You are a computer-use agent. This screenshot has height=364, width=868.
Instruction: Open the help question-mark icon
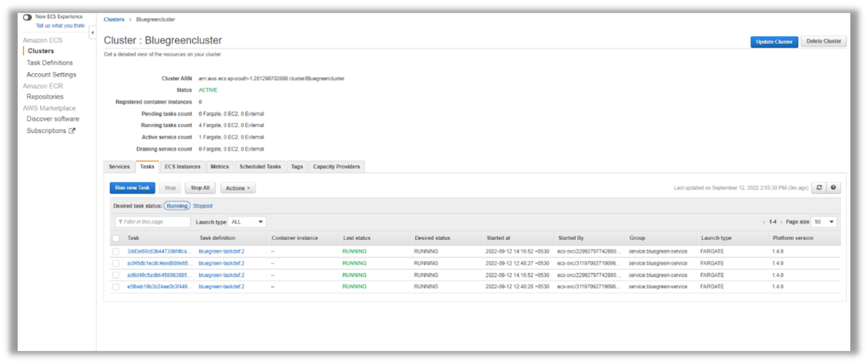tap(833, 188)
